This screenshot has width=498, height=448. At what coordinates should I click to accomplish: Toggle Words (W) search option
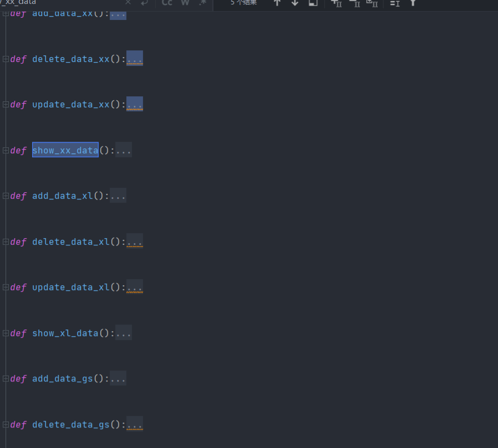(185, 3)
